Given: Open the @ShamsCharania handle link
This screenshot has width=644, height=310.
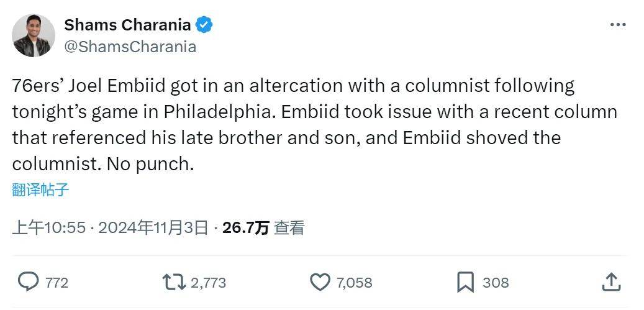Looking at the screenshot, I should click(130, 47).
